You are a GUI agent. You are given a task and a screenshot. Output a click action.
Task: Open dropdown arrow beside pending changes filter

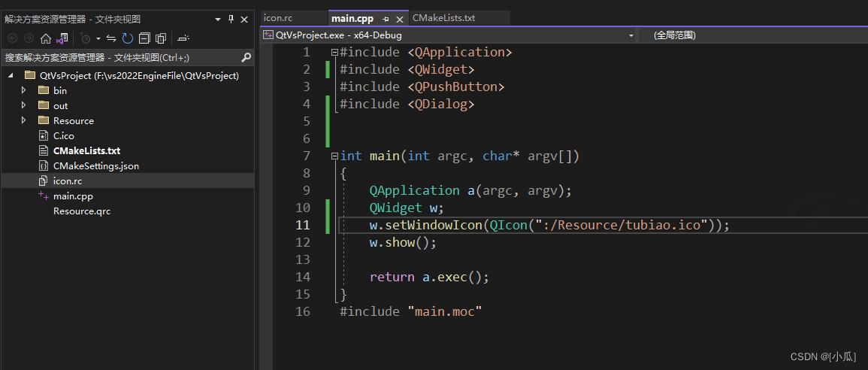tap(98, 38)
